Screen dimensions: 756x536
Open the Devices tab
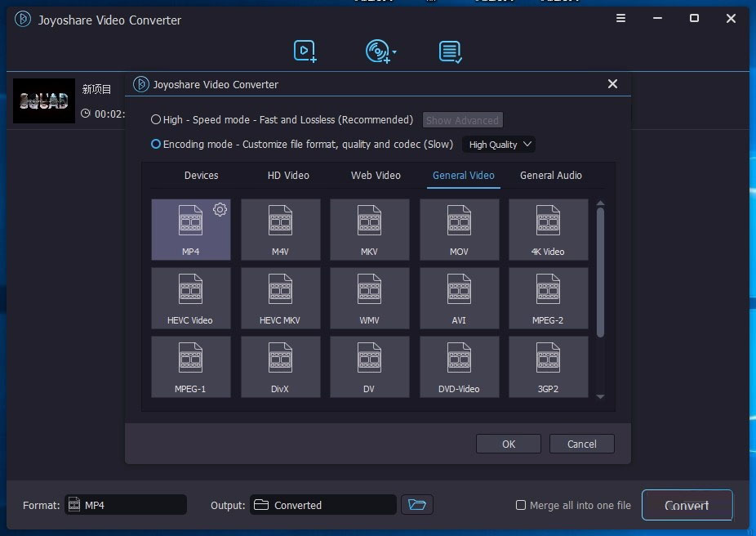click(201, 175)
